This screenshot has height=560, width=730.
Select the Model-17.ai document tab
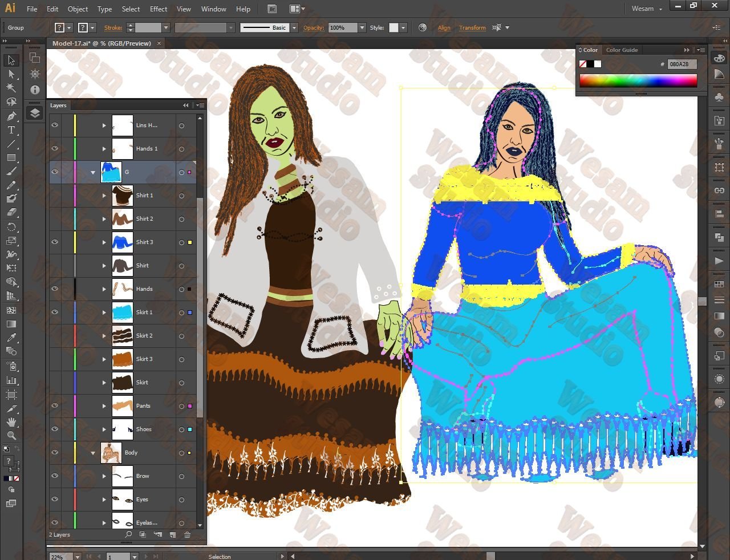click(x=102, y=43)
